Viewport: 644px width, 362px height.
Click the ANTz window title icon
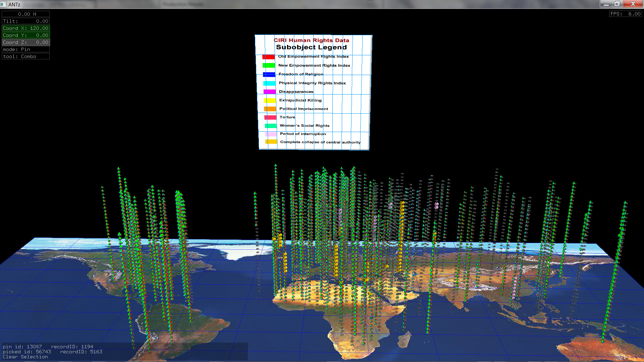pos(3,4)
